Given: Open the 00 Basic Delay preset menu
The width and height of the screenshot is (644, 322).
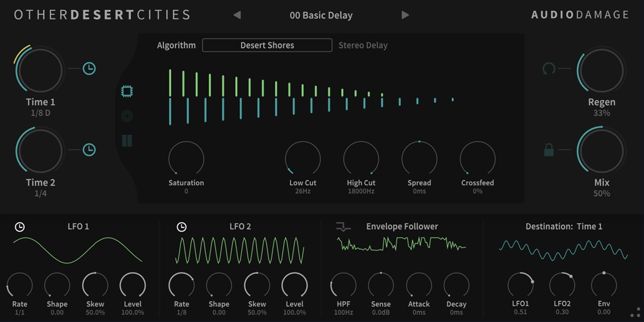Looking at the screenshot, I should (321, 15).
